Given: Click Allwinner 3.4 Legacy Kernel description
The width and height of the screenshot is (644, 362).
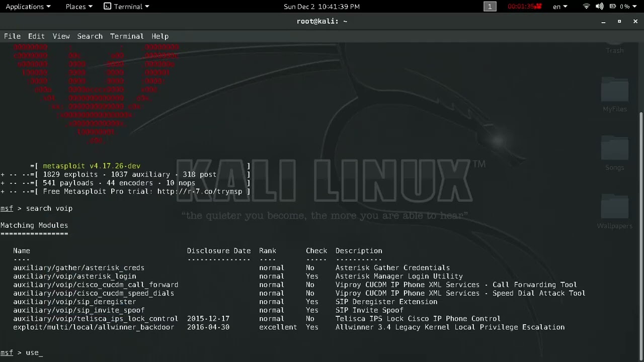Looking at the screenshot, I should [450, 327].
